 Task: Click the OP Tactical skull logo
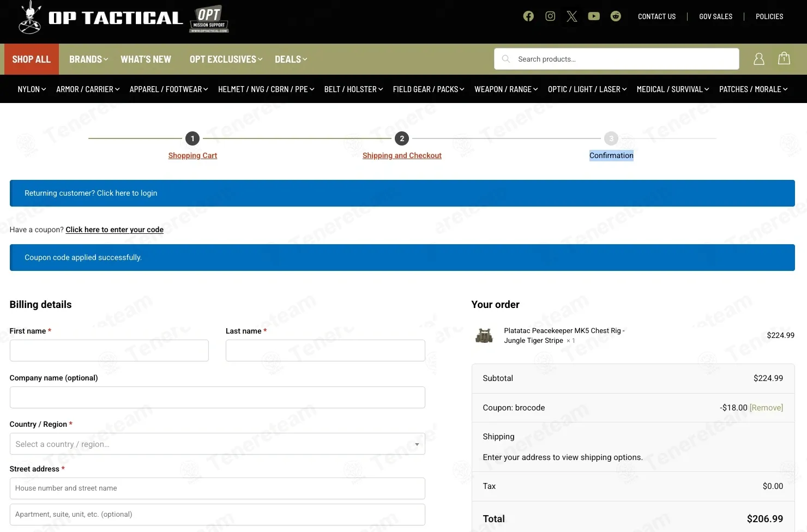pyautogui.click(x=30, y=17)
